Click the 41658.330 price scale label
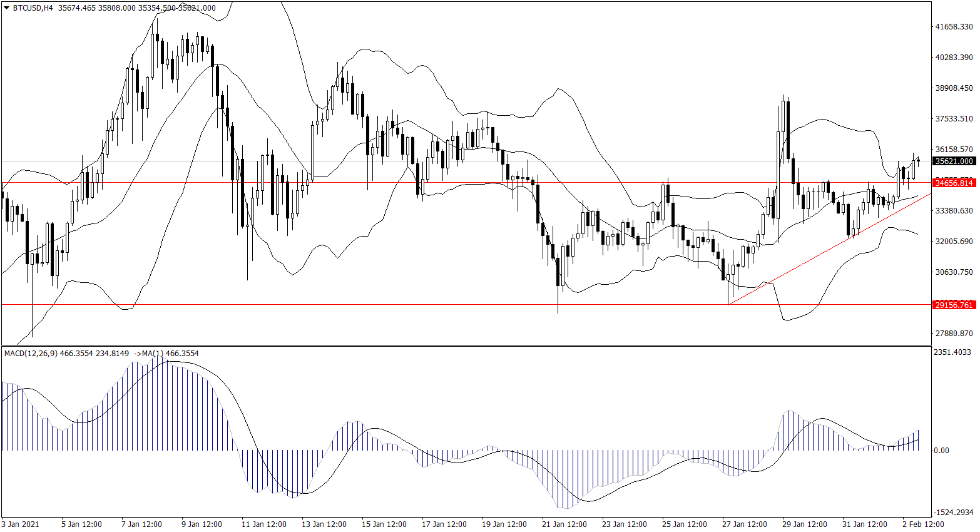This screenshot has width=980, height=532. click(x=954, y=27)
